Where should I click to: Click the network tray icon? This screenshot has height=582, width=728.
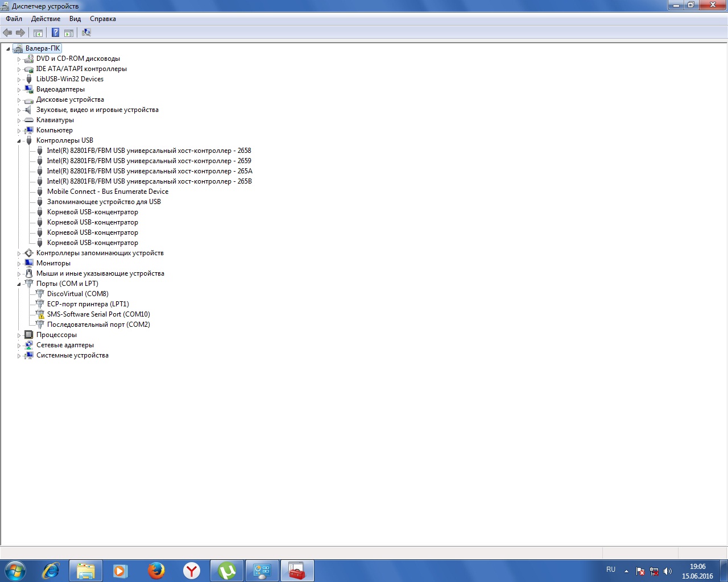654,571
